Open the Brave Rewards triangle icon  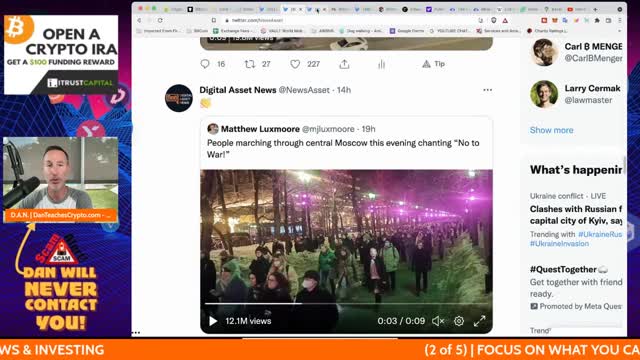[505, 20]
